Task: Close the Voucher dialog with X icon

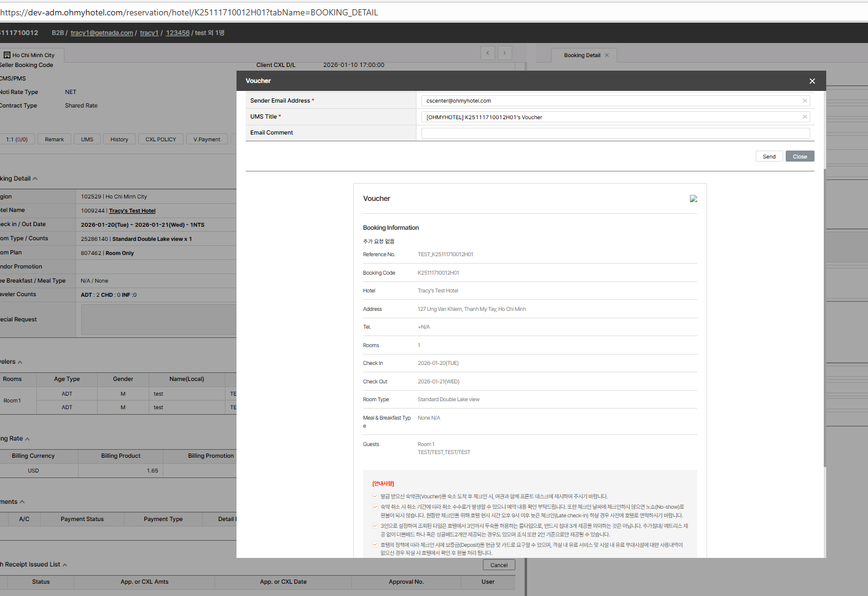Action: 811,81
